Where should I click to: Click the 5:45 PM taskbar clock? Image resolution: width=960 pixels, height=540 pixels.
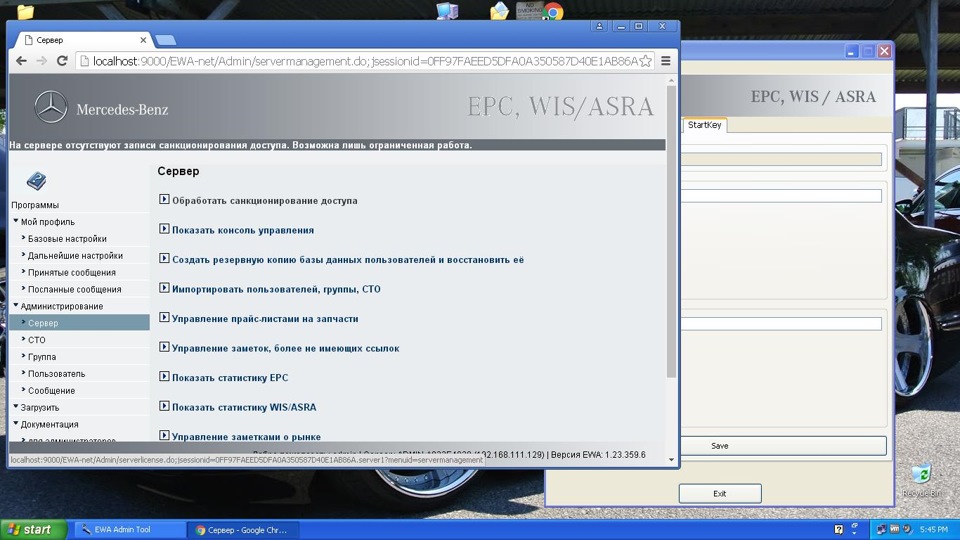[x=934, y=530]
